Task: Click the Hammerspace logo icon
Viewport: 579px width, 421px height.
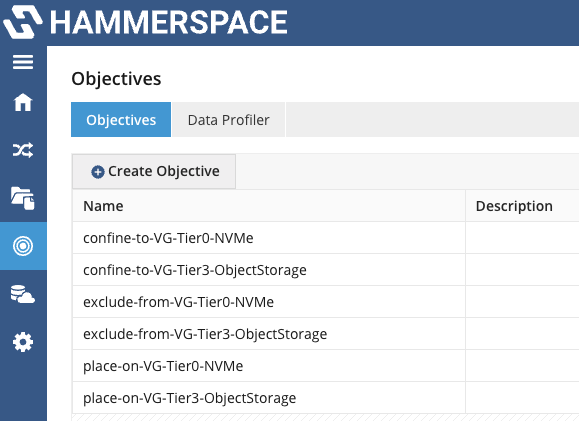Action: (22, 22)
